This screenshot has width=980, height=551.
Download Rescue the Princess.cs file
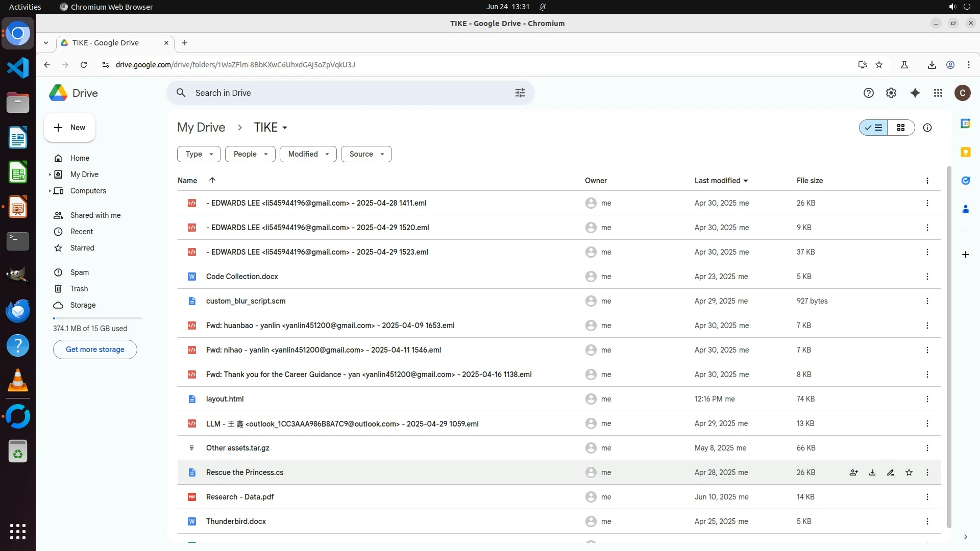(872, 472)
